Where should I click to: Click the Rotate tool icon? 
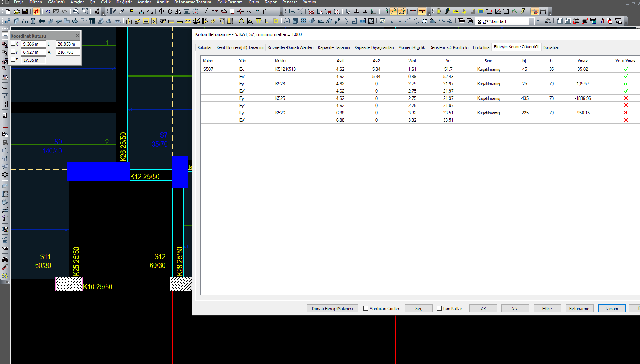170,11
